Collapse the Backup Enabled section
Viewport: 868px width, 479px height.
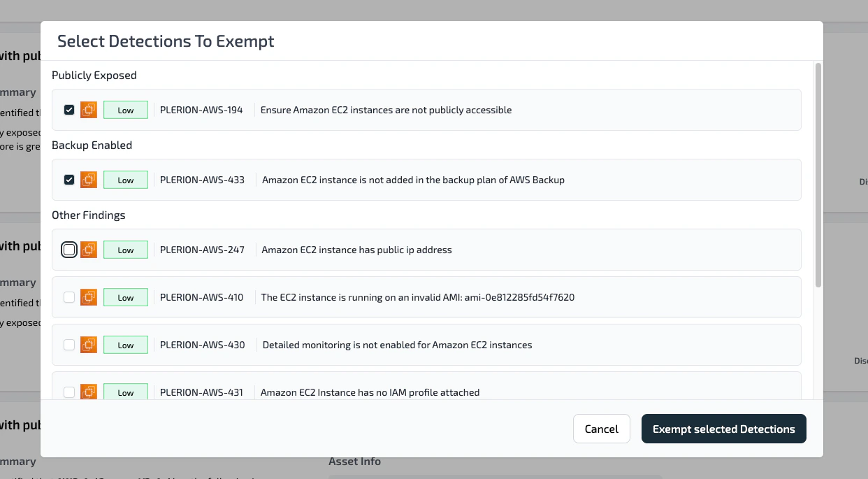[92, 145]
